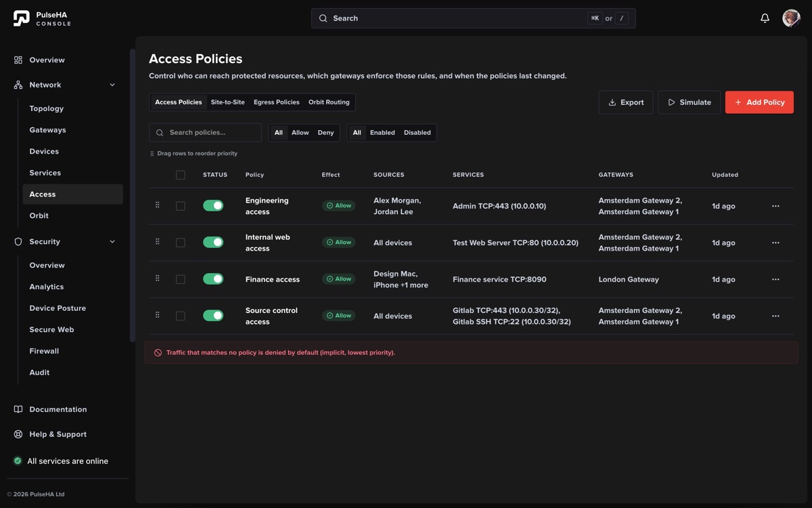Open Gateways in the sidebar
The image size is (812, 508).
[72, 130]
